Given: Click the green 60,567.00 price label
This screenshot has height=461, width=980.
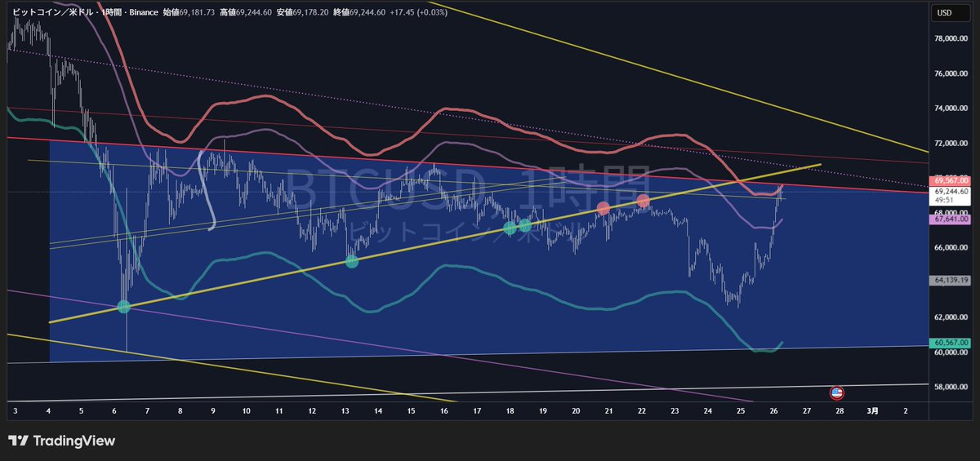Looking at the screenshot, I should click(x=950, y=343).
